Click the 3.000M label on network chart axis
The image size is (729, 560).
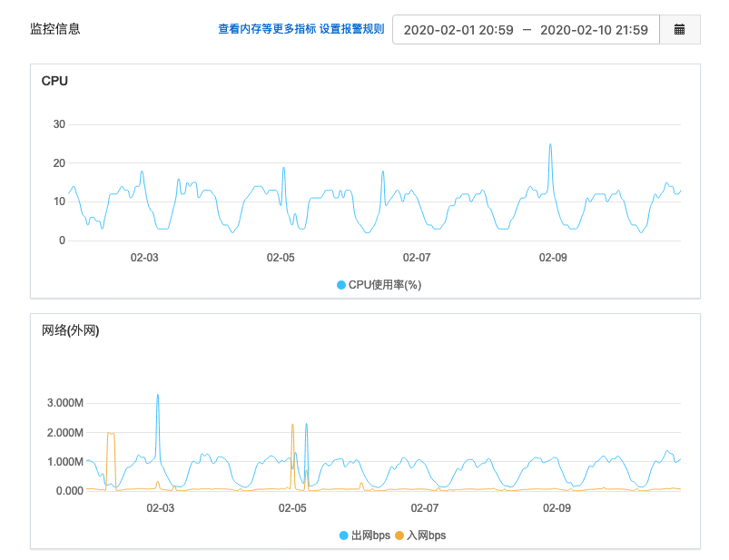coord(64,403)
